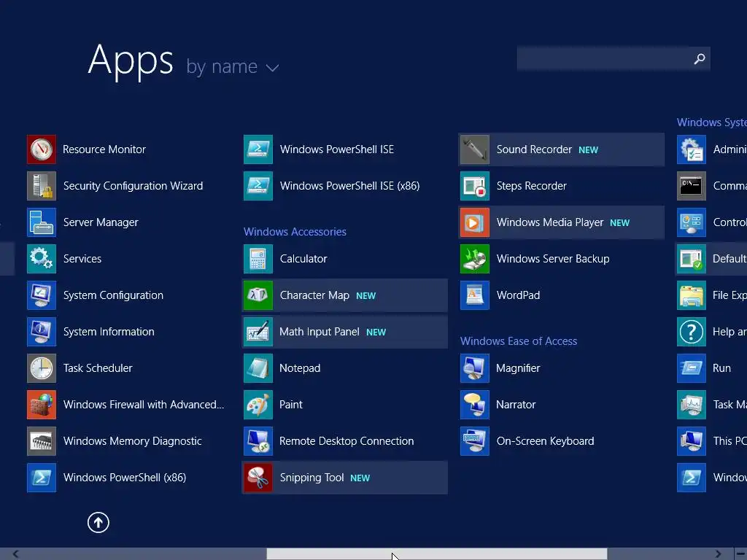The image size is (747, 560).
Task: Click the 'Security Configuration Wizard' label
Action: [x=133, y=186]
